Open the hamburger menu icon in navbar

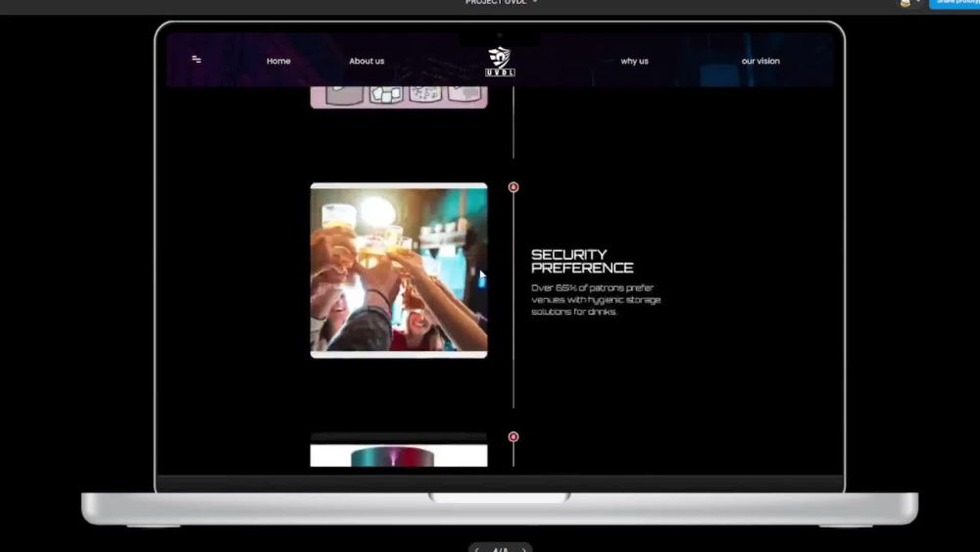tap(196, 60)
